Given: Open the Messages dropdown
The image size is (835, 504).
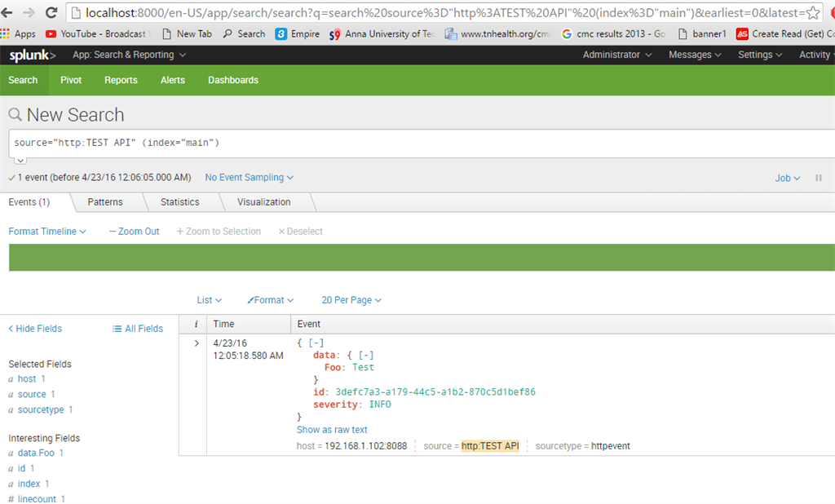Looking at the screenshot, I should [695, 55].
